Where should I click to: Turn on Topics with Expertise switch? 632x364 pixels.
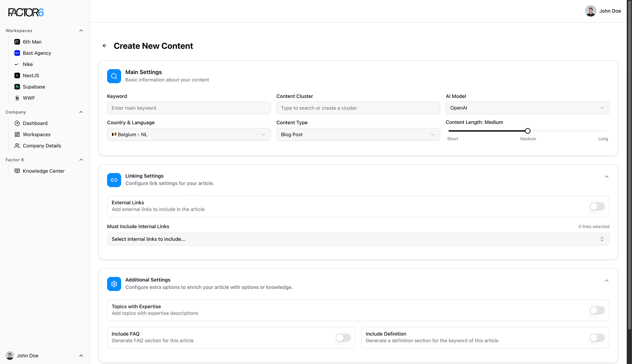(597, 310)
